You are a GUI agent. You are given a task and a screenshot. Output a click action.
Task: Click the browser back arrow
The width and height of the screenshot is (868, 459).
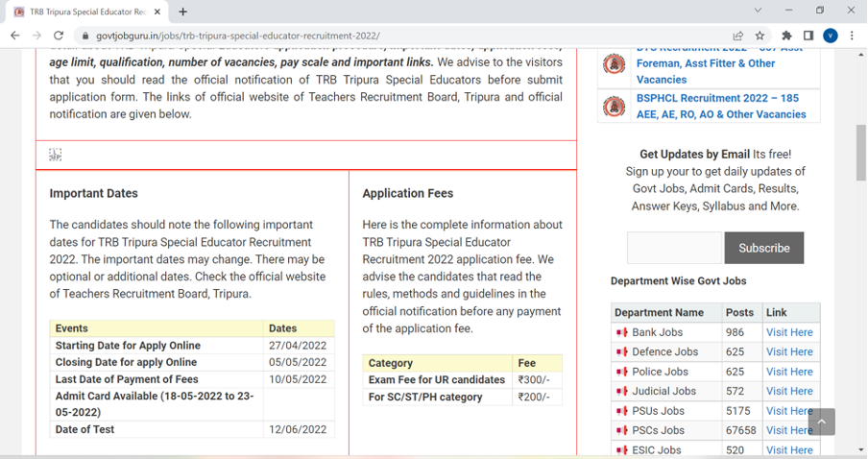pos(14,36)
